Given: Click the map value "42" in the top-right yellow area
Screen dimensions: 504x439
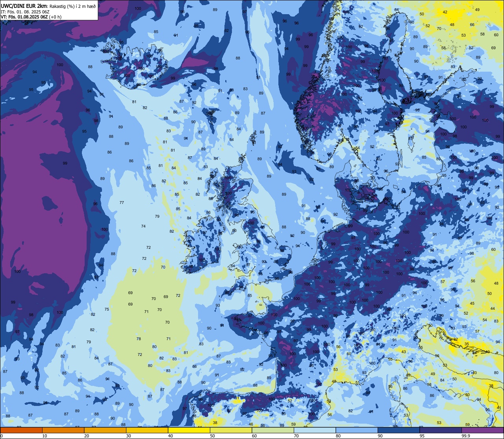Looking at the screenshot, I should [445, 12].
